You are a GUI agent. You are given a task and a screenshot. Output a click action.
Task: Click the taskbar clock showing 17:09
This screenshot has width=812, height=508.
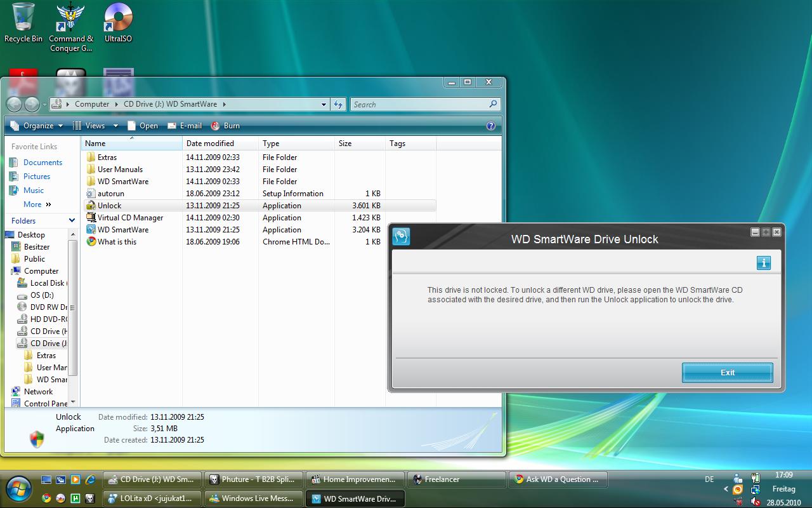click(x=784, y=475)
